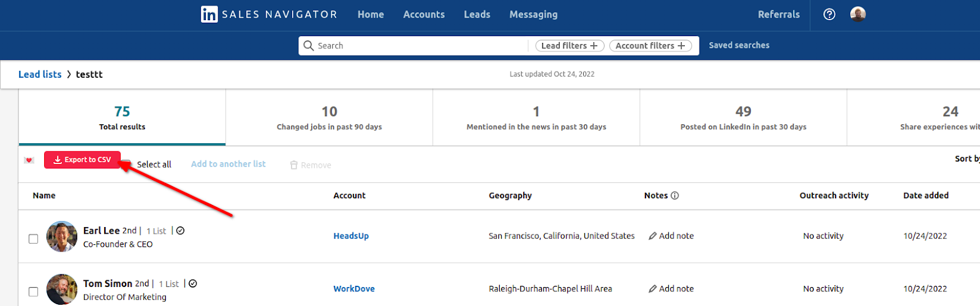Click the Name column header
The height and width of the screenshot is (306, 980).
click(x=44, y=195)
